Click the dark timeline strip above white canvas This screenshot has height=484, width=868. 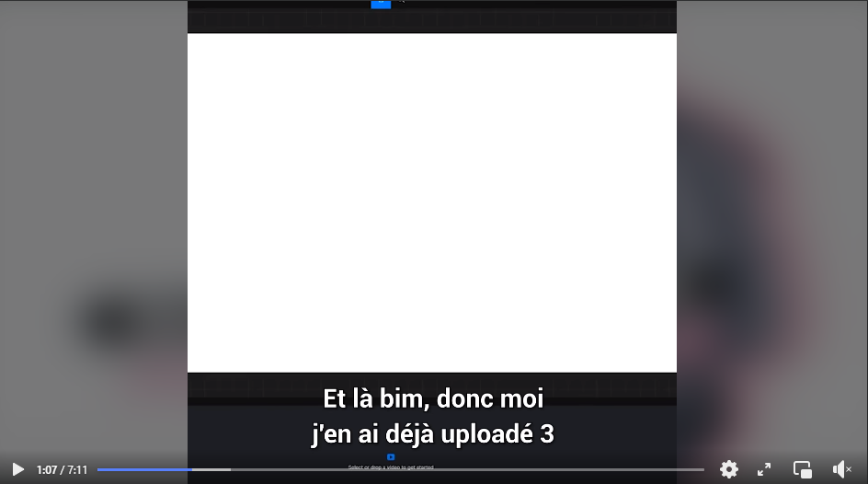pyautogui.click(x=432, y=21)
